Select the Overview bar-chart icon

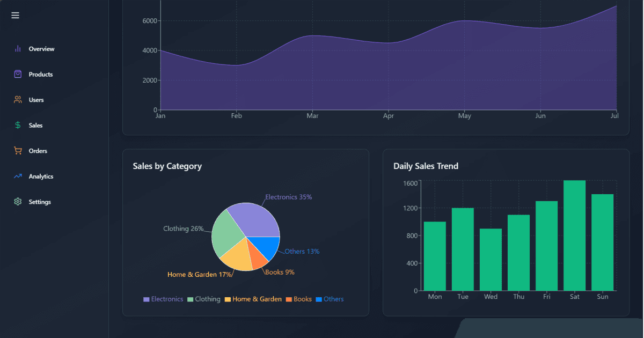[x=17, y=49]
